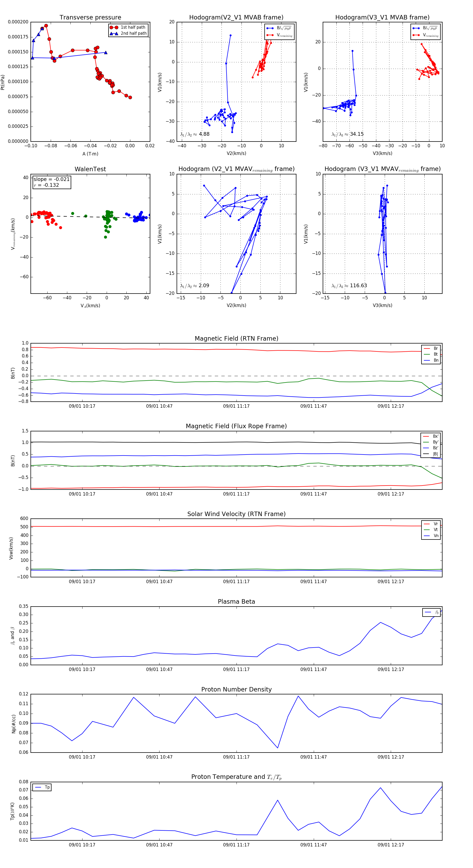Click '09/01 11:17' tick under Solar Wind Velocity

coord(236,582)
